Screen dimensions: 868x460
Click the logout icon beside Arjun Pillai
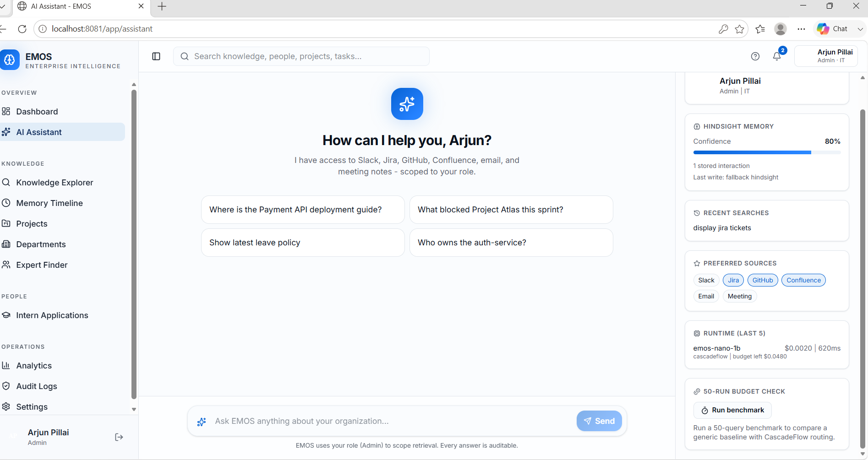(x=119, y=437)
